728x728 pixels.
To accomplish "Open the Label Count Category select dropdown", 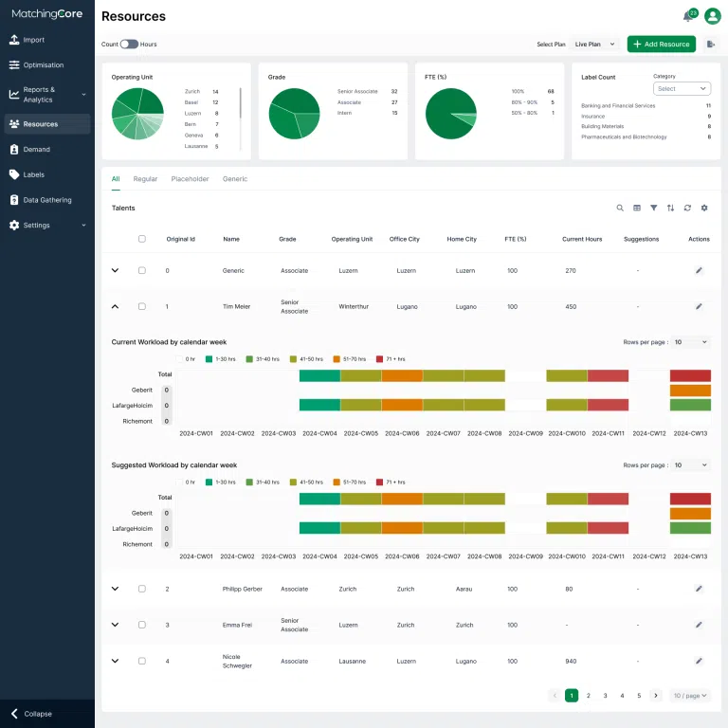I will pyautogui.click(x=682, y=89).
